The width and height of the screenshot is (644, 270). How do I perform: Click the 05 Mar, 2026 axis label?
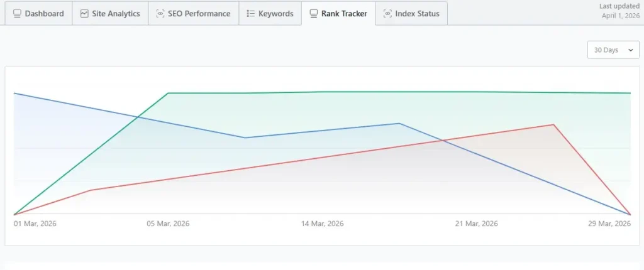pyautogui.click(x=168, y=224)
